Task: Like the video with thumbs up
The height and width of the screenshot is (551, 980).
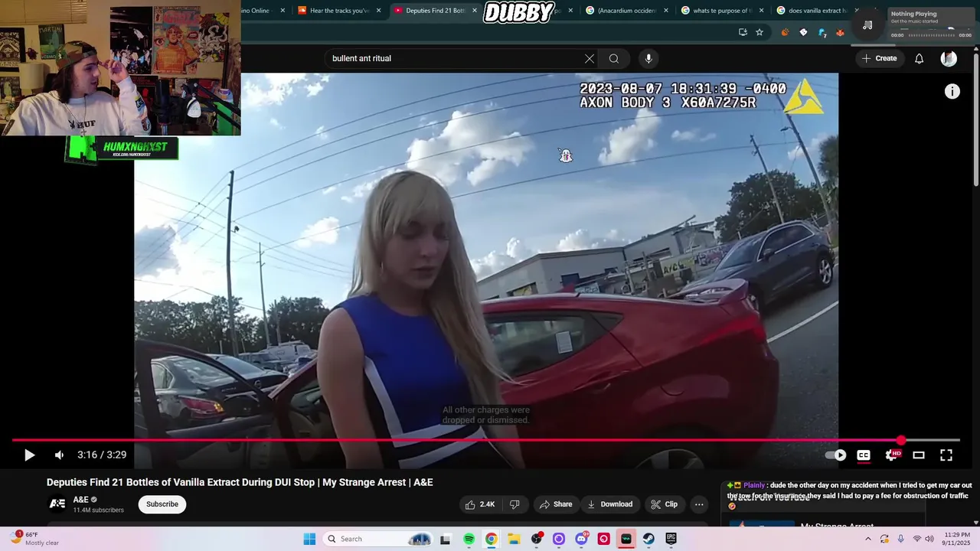Action: [481, 504]
